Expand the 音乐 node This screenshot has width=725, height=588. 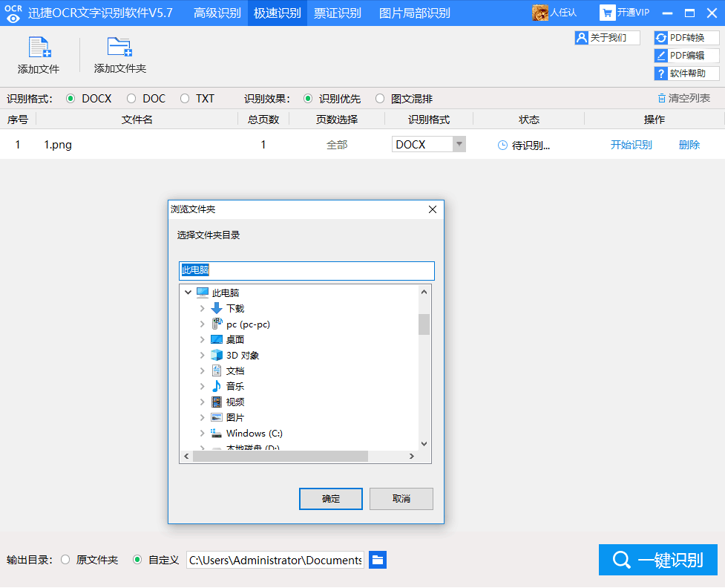coord(202,386)
